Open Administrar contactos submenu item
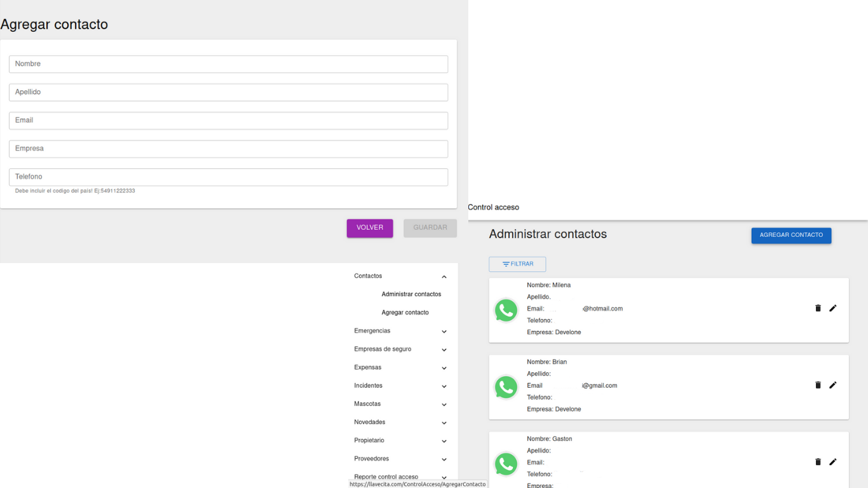Image resolution: width=868 pixels, height=488 pixels. click(411, 294)
